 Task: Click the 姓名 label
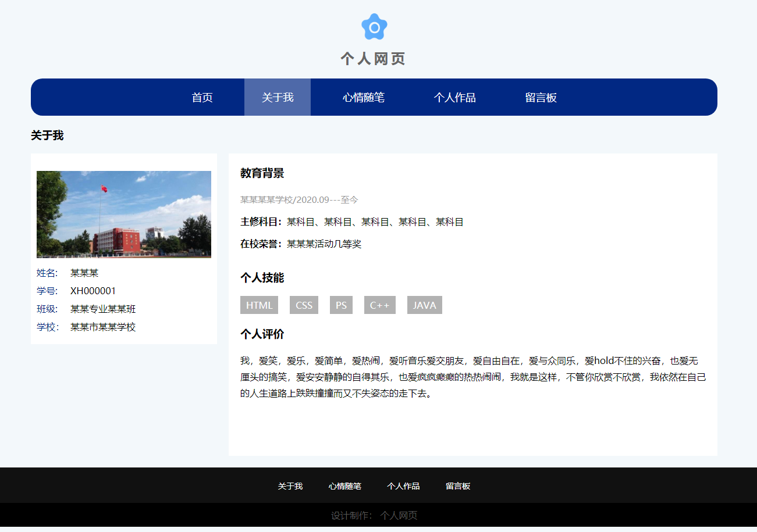tap(47, 273)
